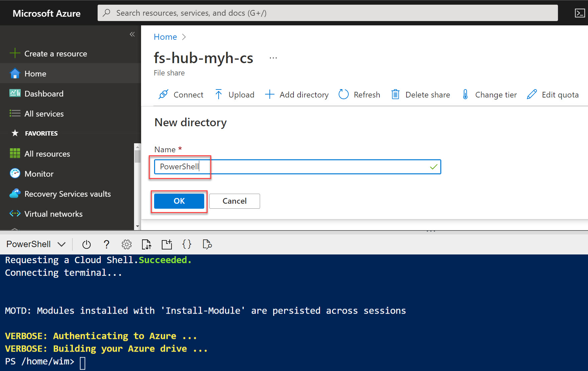Click Edit quota in the toolbar
The width and height of the screenshot is (588, 371).
tap(553, 95)
